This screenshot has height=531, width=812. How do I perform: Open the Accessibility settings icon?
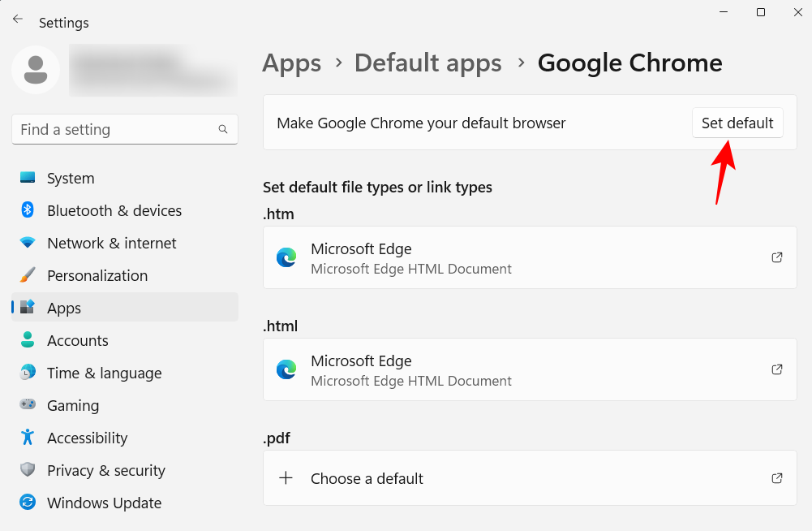[x=28, y=438]
